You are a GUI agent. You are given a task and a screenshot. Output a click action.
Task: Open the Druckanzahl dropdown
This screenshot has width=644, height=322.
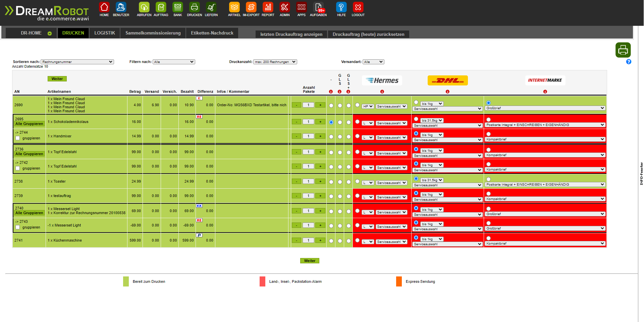click(x=275, y=62)
